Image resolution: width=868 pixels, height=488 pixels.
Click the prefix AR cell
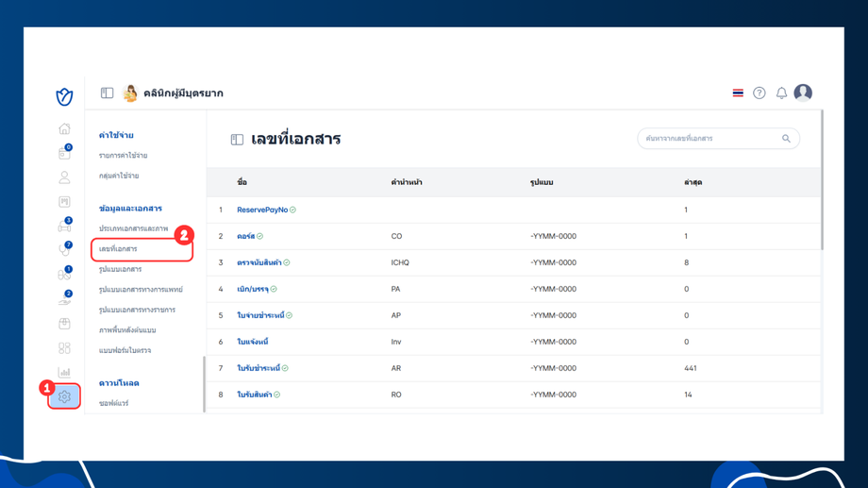[x=396, y=368]
